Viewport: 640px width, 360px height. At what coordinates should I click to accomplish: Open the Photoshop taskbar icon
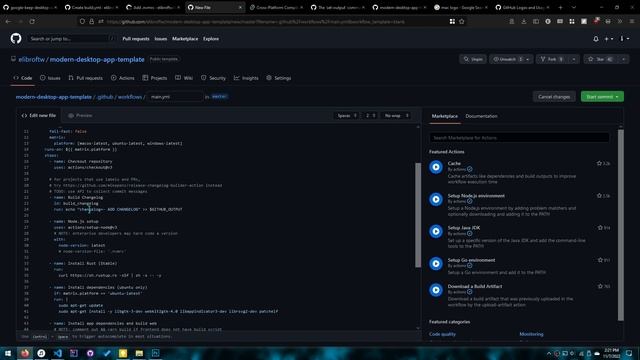(156, 353)
